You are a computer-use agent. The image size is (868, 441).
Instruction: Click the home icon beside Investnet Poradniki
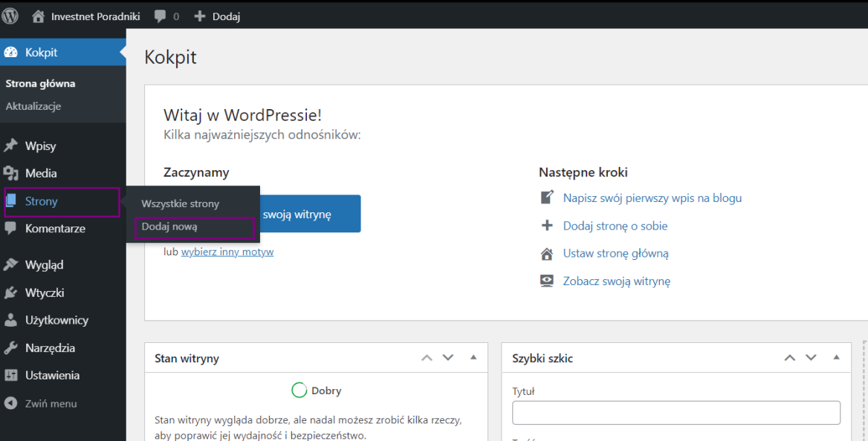coord(39,16)
